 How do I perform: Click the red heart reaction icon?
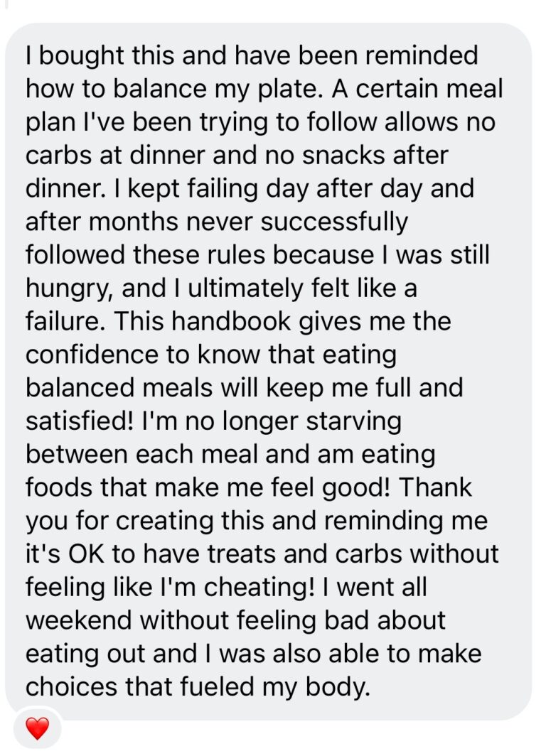tap(37, 728)
